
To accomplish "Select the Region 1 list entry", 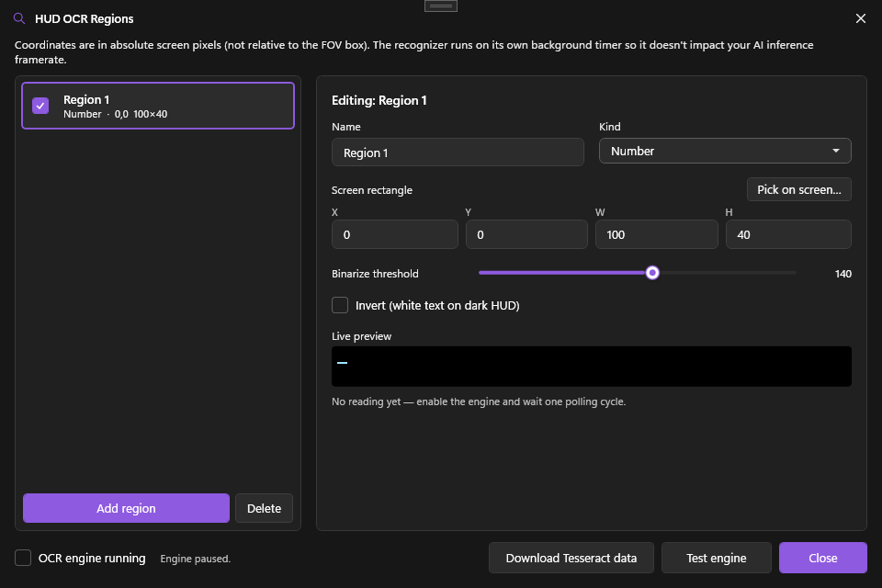I will coord(158,106).
